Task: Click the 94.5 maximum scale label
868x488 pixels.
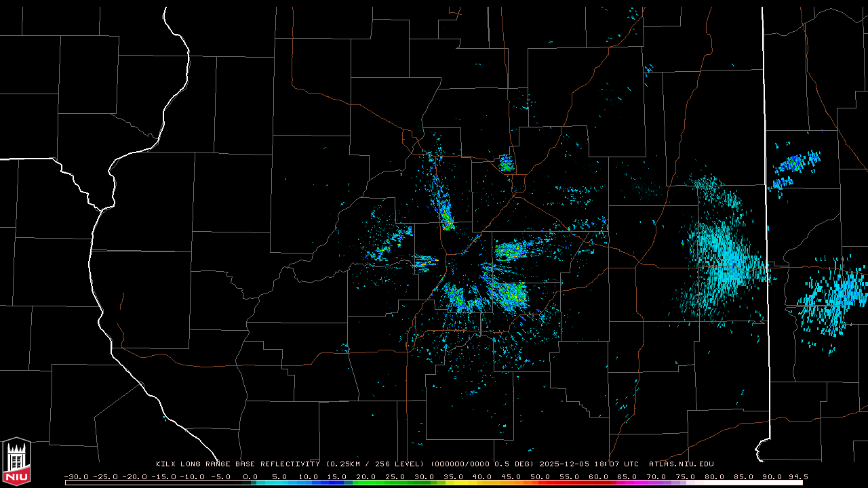Action: click(x=797, y=476)
